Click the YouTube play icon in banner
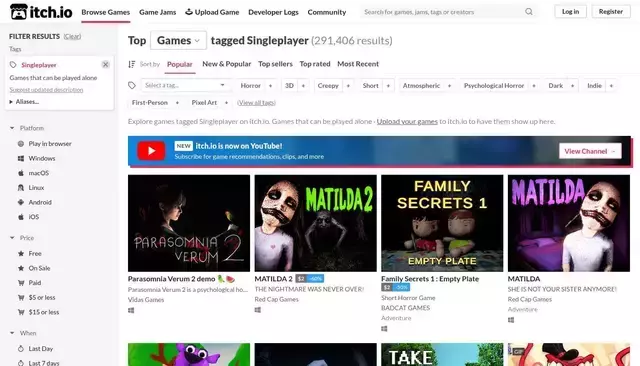 click(151, 151)
